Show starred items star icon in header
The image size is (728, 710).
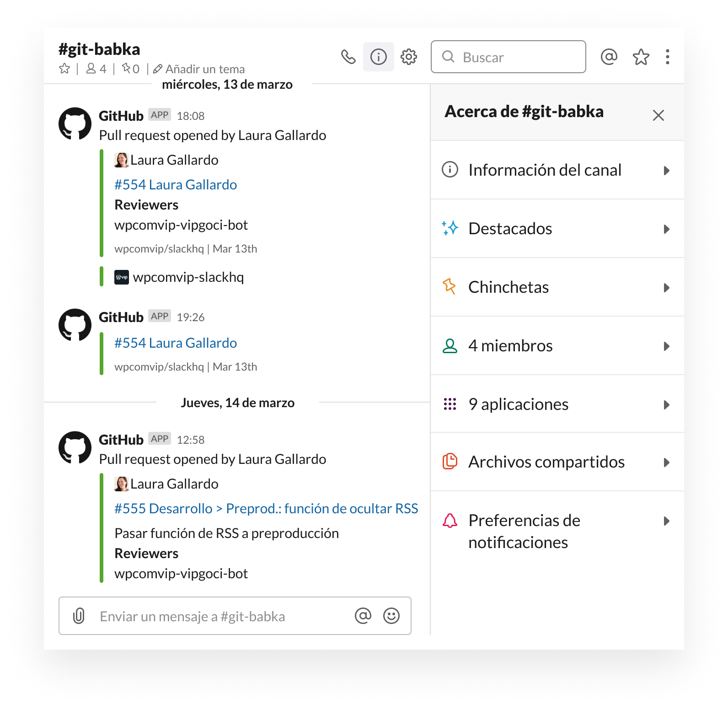coord(641,57)
